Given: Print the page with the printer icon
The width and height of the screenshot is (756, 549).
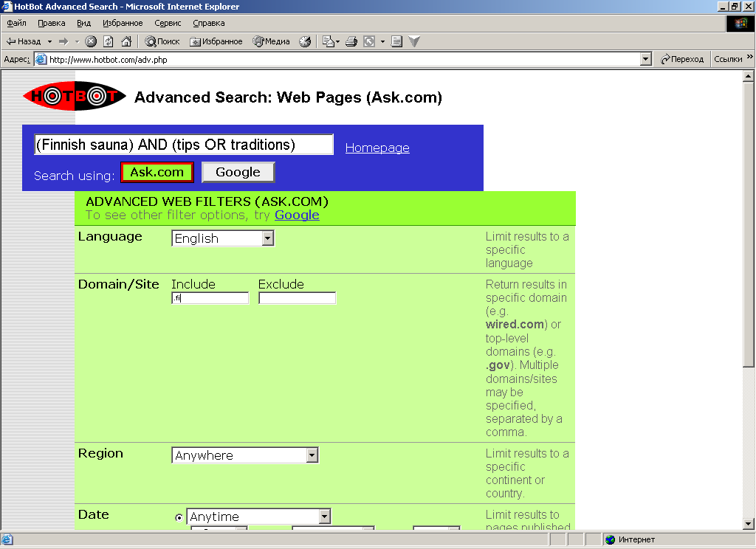Looking at the screenshot, I should click(351, 41).
